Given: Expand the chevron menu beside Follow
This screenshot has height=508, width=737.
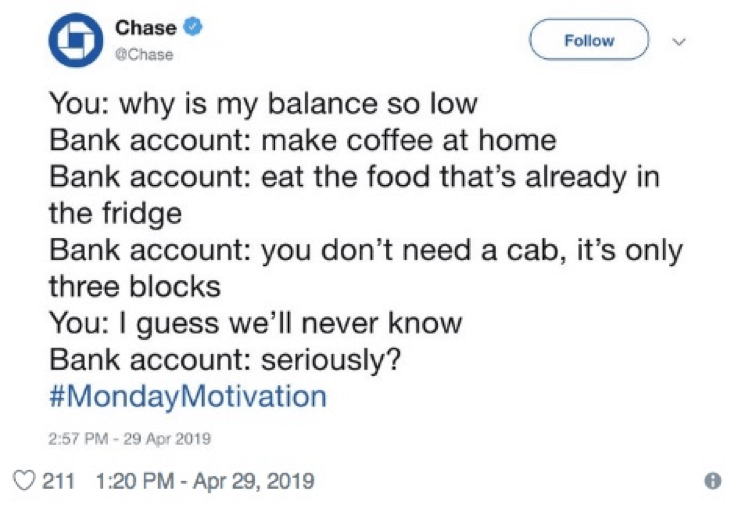Looking at the screenshot, I should click(679, 41).
